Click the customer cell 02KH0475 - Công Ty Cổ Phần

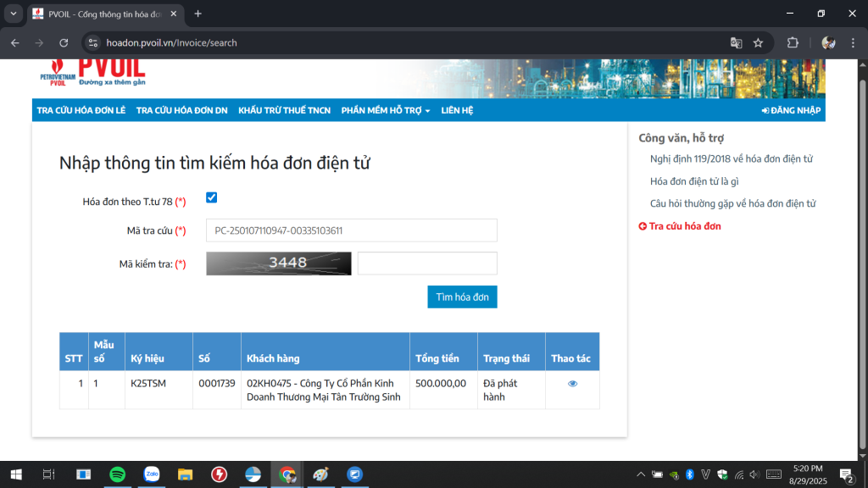coord(325,390)
